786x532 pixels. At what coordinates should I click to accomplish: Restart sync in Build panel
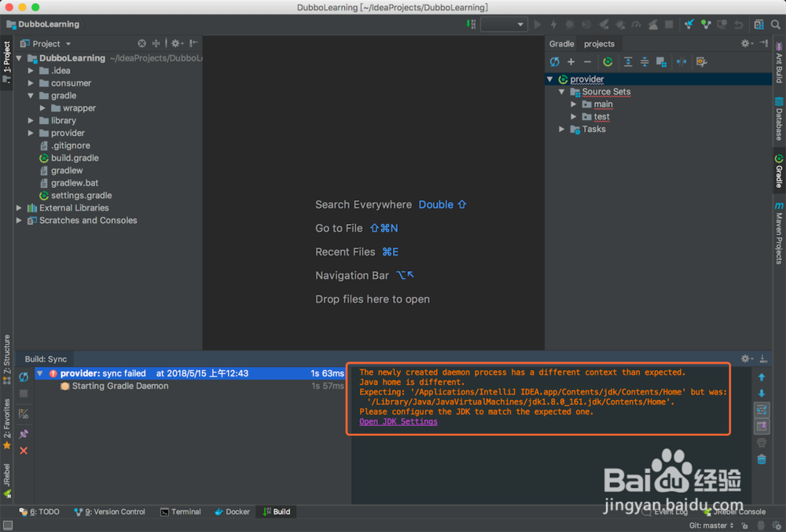click(24, 376)
